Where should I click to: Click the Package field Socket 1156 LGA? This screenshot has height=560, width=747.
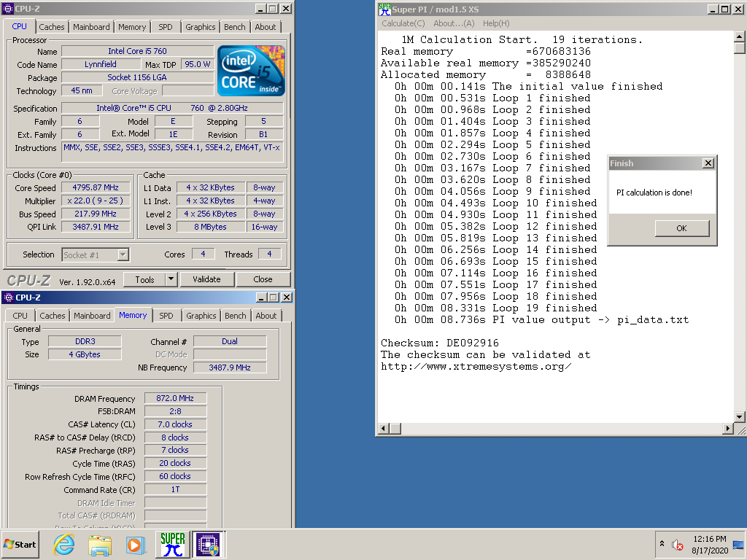pos(137,77)
